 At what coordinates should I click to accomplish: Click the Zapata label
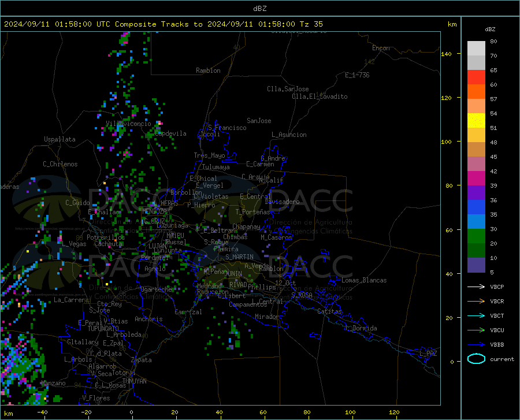tap(142, 360)
